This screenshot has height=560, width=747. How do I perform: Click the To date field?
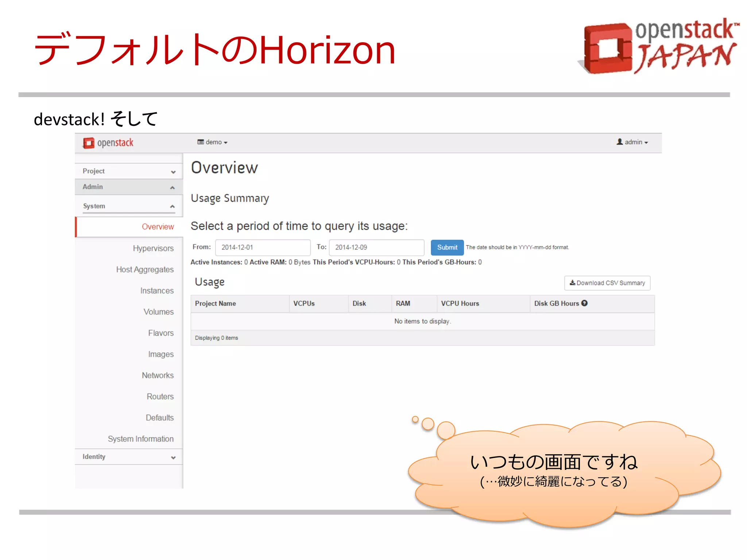pos(376,248)
